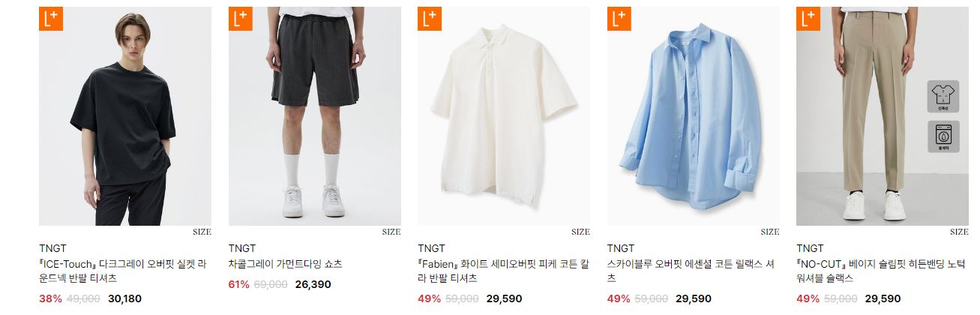Open SIZE under charcoal shorts photo

[391, 232]
